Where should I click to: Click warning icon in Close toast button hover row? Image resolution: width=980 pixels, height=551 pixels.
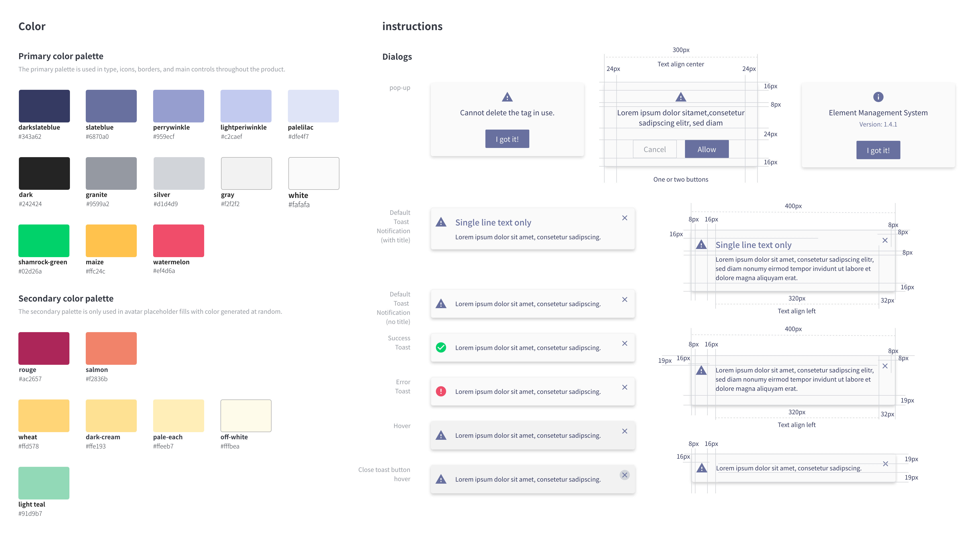(441, 479)
